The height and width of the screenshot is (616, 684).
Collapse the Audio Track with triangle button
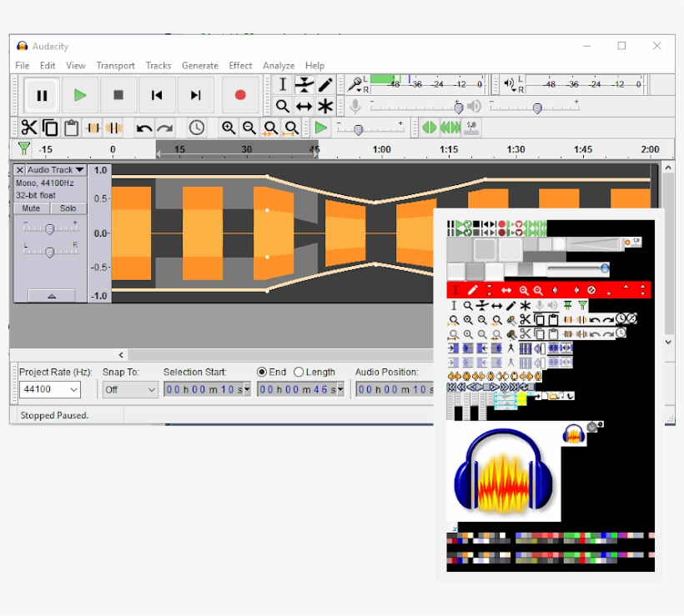[52, 296]
